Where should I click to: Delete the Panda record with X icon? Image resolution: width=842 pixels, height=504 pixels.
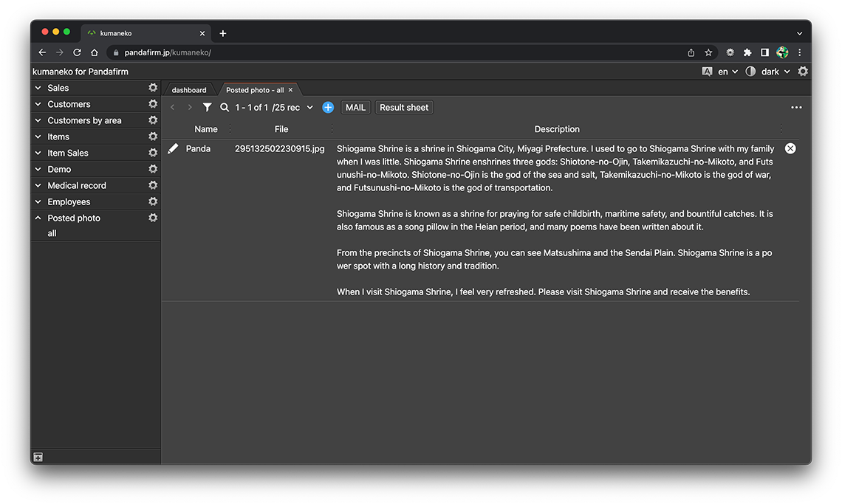[790, 148]
